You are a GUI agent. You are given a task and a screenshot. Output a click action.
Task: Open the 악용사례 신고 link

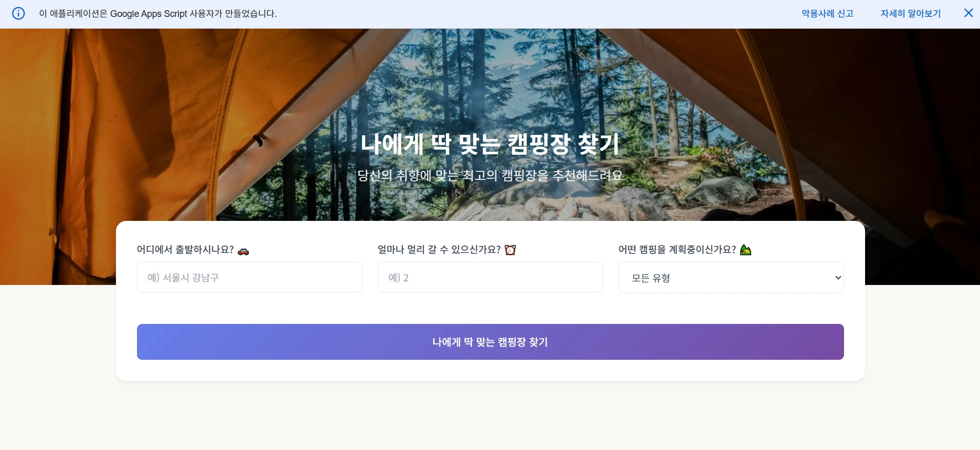[828, 14]
